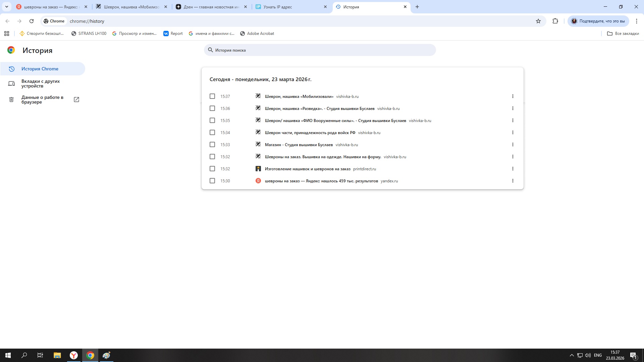Screen dimensions: 644x362
Task: Launch Yandex Browser from the taskbar
Action: [74, 355]
